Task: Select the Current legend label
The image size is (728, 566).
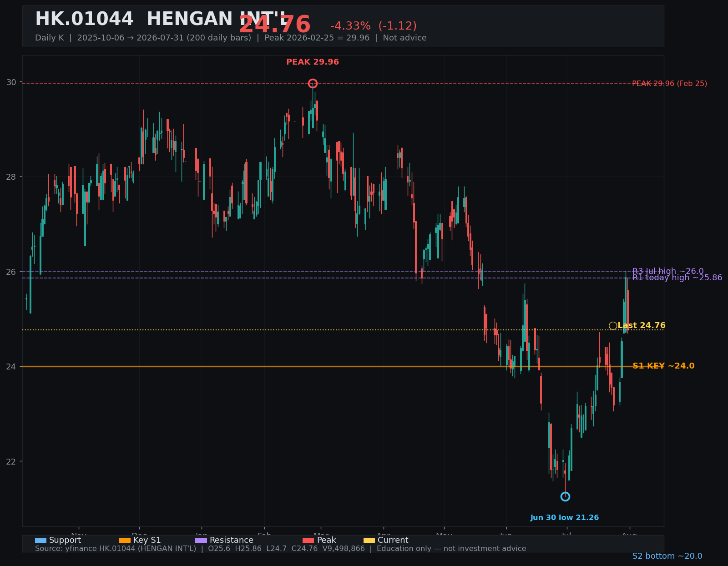Action: pos(393,541)
